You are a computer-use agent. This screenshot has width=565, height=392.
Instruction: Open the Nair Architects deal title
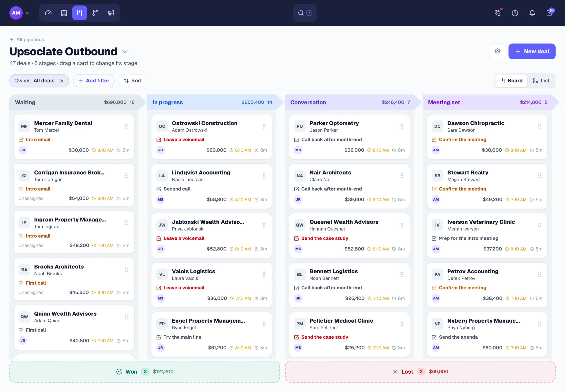point(330,172)
